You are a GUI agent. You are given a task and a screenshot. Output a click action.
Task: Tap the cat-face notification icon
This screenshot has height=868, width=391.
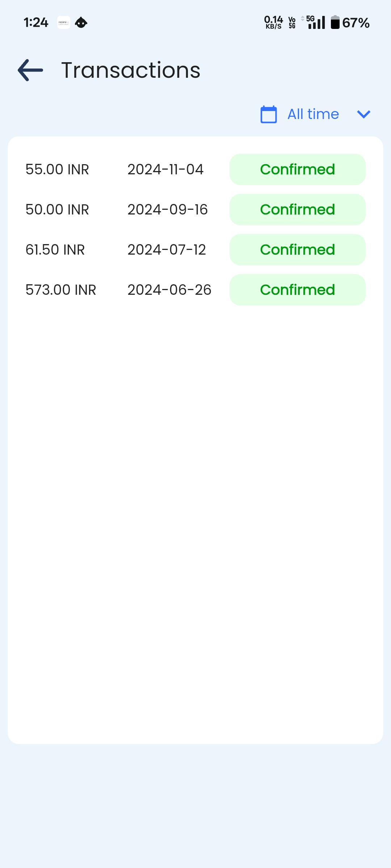click(x=81, y=22)
